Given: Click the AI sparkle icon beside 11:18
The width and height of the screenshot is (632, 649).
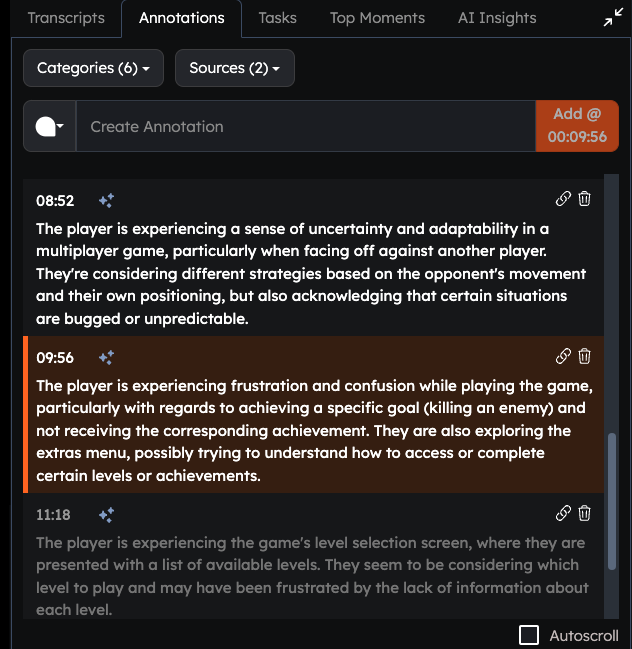Looking at the screenshot, I should [x=106, y=515].
